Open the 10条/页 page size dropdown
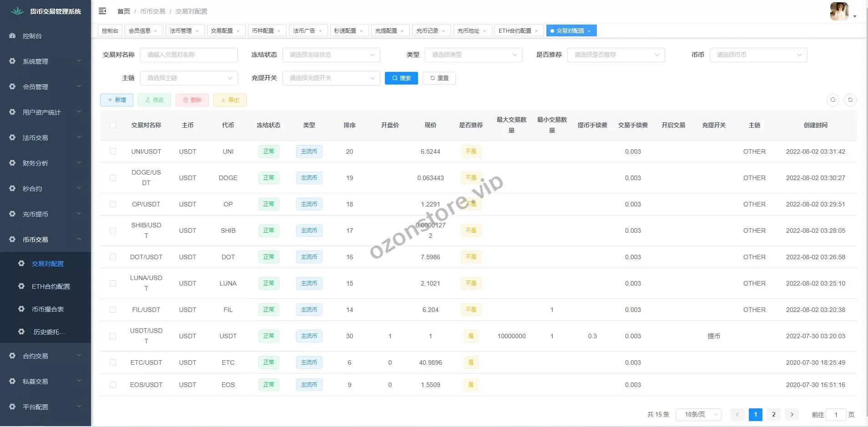 (698, 414)
